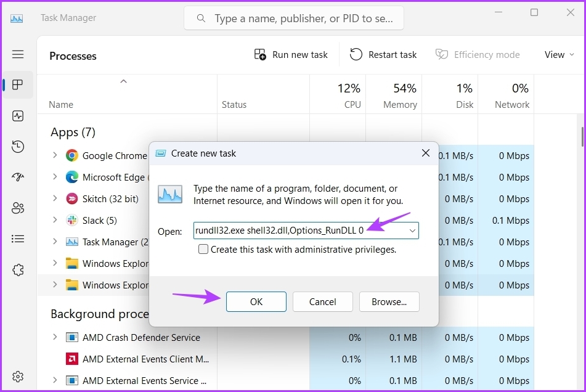This screenshot has height=392, width=586.
Task: Open the Details list sidebar icon
Action: point(18,239)
